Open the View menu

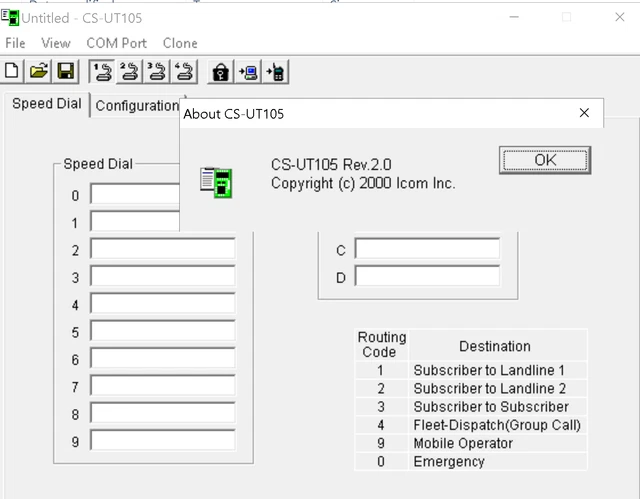point(56,43)
